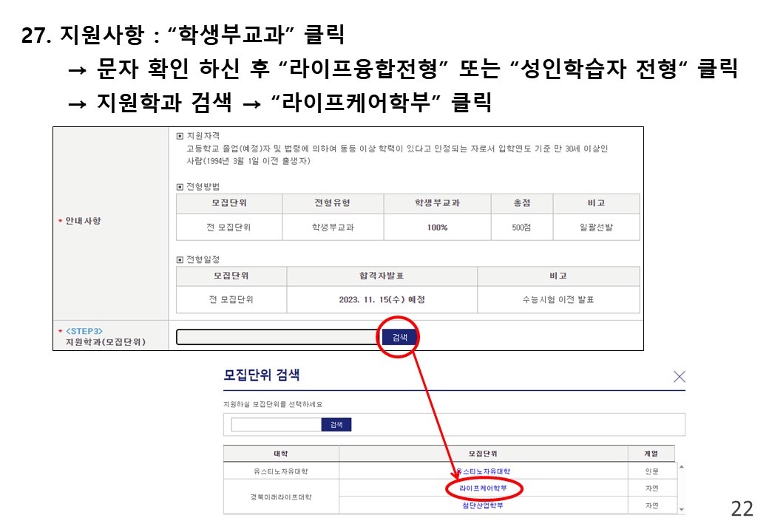Click the 대학 column header
This screenshot has width=769, height=532.
281,454
